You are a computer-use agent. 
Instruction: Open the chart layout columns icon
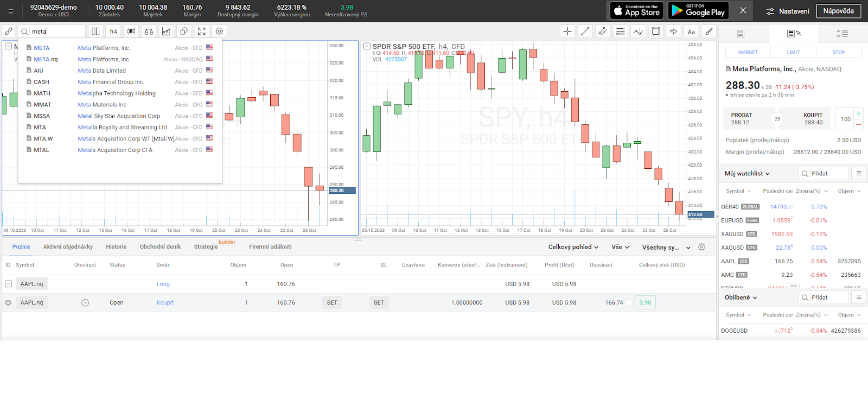(x=95, y=31)
